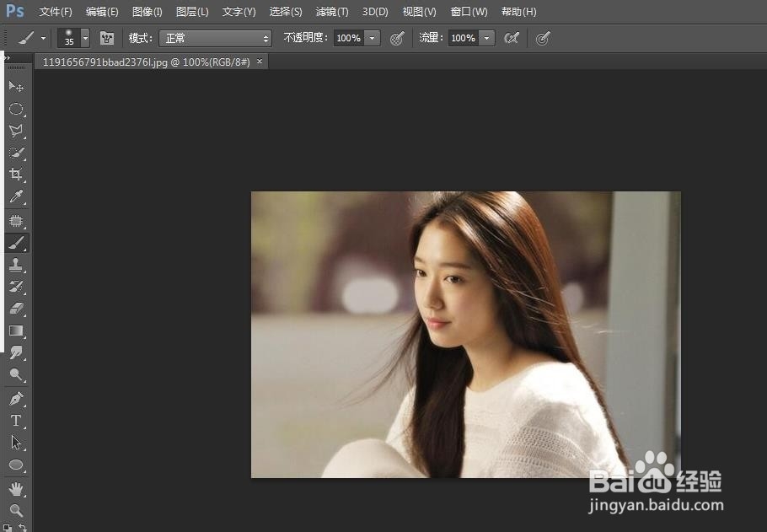Image resolution: width=767 pixels, height=532 pixels.
Task: Select the Move tool
Action: point(16,87)
